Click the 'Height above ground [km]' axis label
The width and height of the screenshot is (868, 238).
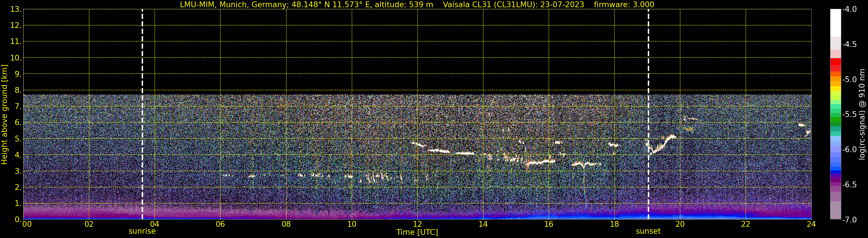coord(4,115)
